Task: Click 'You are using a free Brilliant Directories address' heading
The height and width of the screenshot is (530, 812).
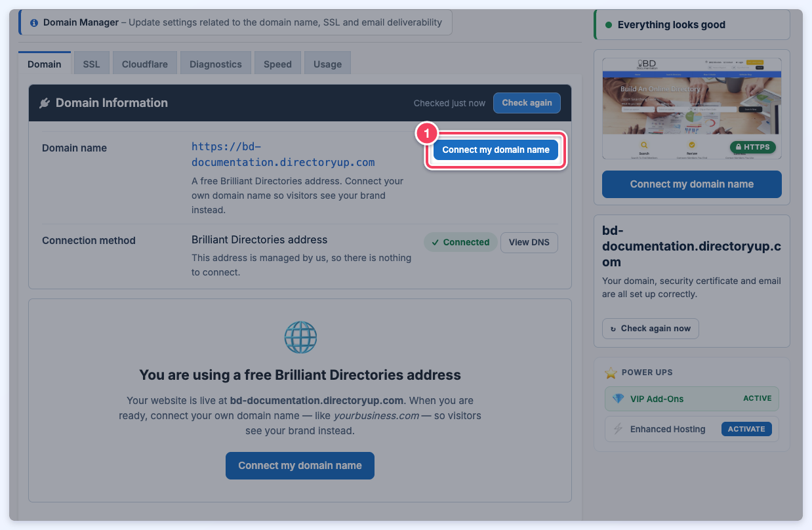Action: pyautogui.click(x=300, y=375)
